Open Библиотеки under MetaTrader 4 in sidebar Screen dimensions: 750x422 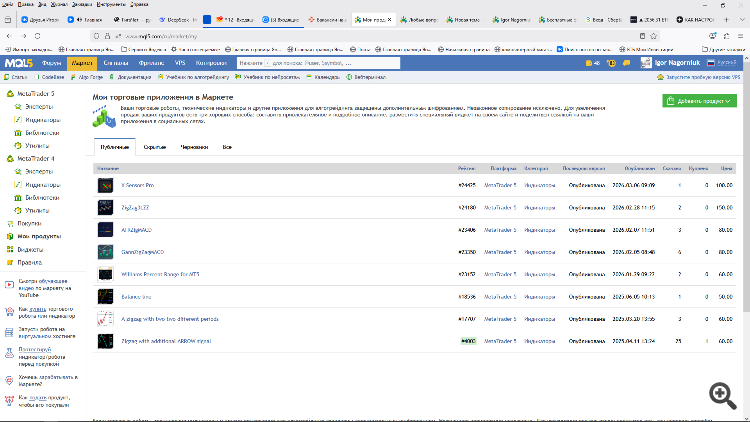[42, 198]
